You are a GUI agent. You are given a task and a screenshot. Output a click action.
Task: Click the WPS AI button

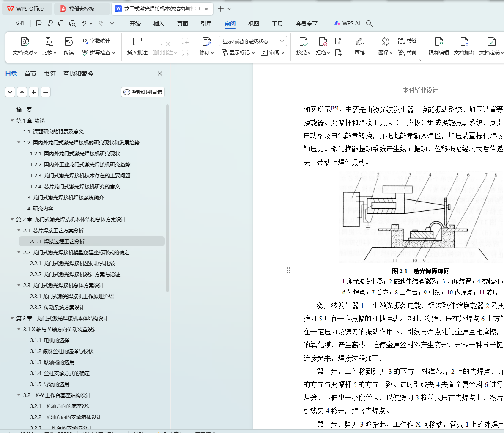pyautogui.click(x=347, y=23)
